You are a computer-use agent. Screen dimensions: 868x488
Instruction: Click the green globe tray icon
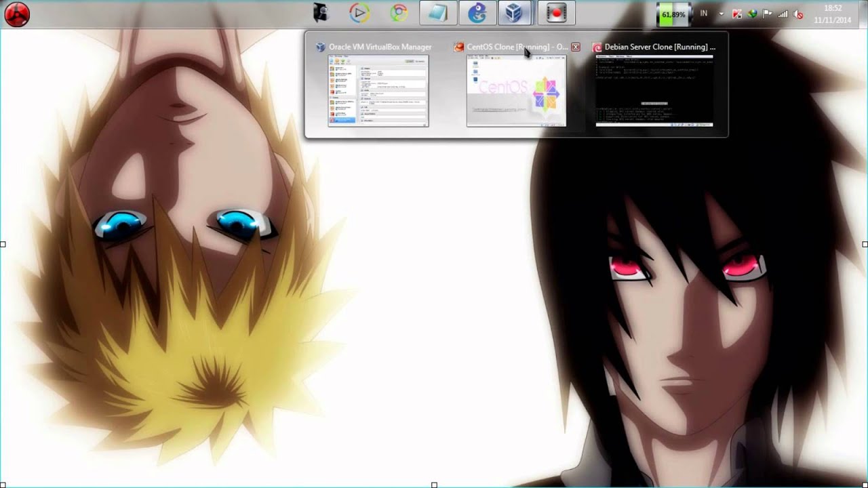(752, 14)
